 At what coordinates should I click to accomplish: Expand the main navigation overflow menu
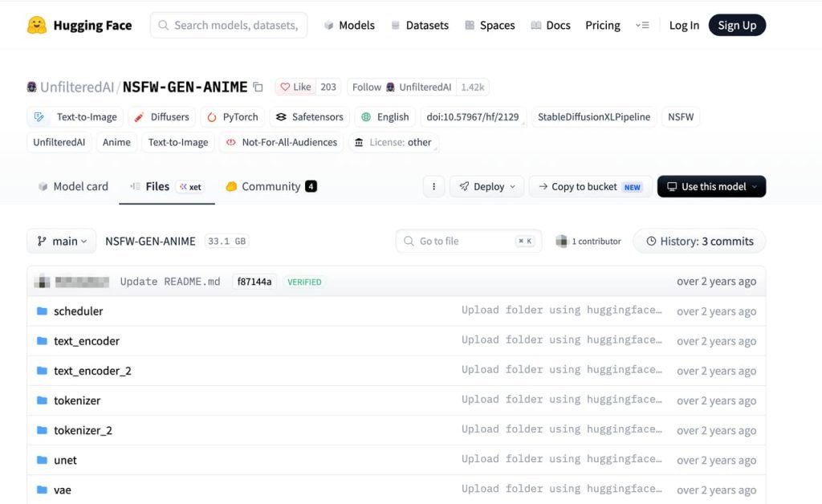click(x=642, y=25)
